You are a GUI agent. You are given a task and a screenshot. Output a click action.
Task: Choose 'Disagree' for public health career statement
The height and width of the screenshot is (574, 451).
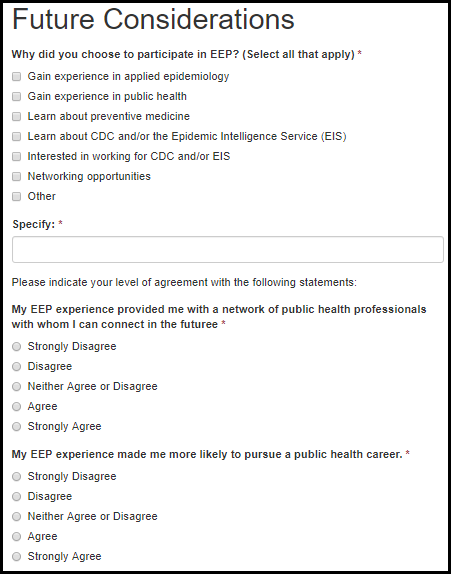tap(16, 496)
